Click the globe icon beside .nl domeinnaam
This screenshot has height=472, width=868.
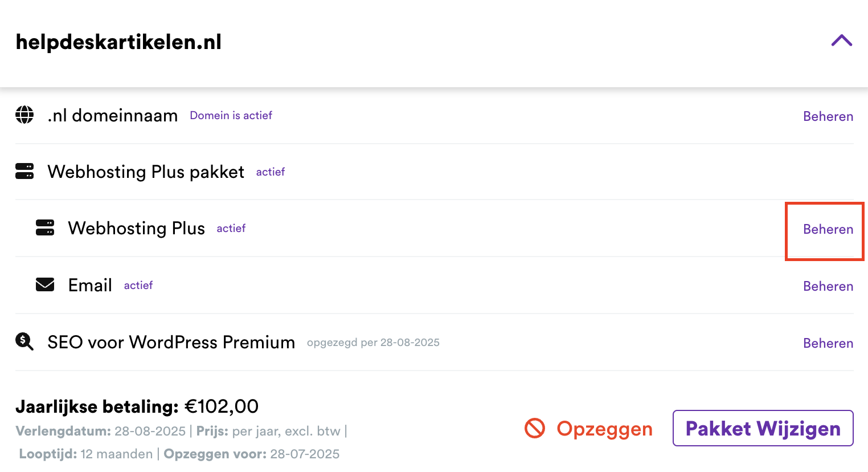coord(24,115)
